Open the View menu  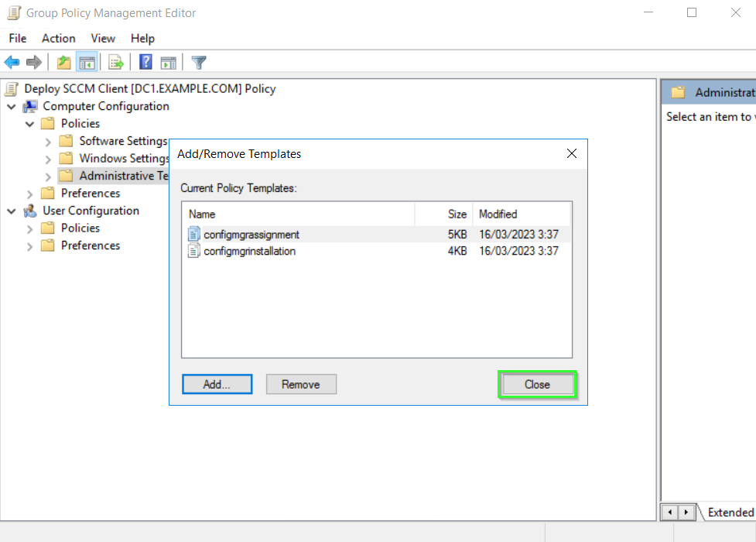[x=102, y=38]
